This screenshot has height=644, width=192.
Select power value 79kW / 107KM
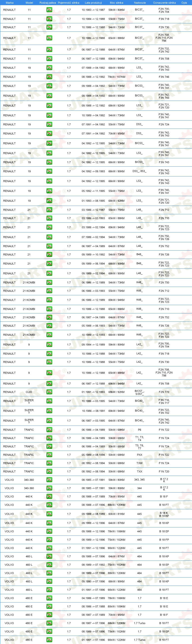coord(116,77)
